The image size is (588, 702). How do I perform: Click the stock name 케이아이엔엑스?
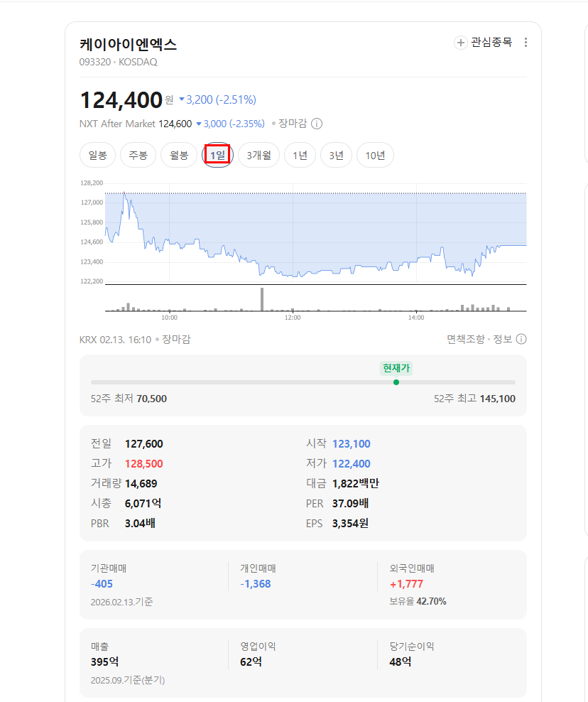point(128,44)
